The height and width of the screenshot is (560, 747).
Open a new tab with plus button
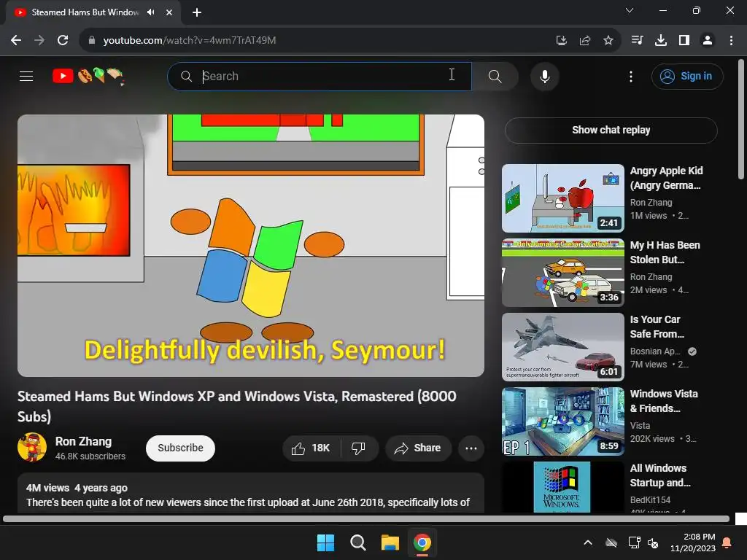(x=197, y=12)
